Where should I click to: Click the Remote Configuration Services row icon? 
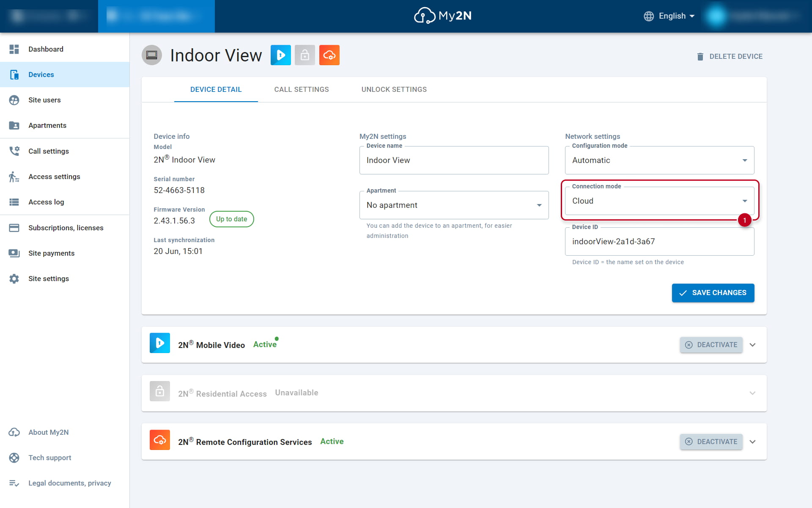click(x=160, y=440)
